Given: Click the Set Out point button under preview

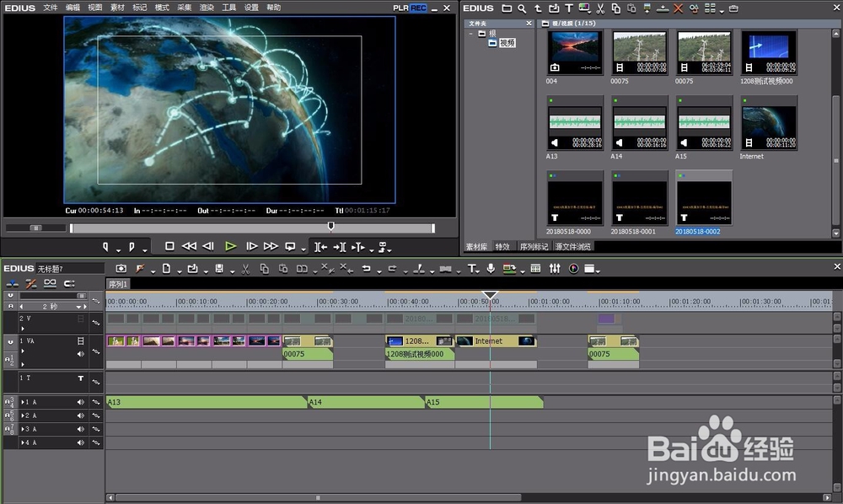Looking at the screenshot, I should point(132,247).
